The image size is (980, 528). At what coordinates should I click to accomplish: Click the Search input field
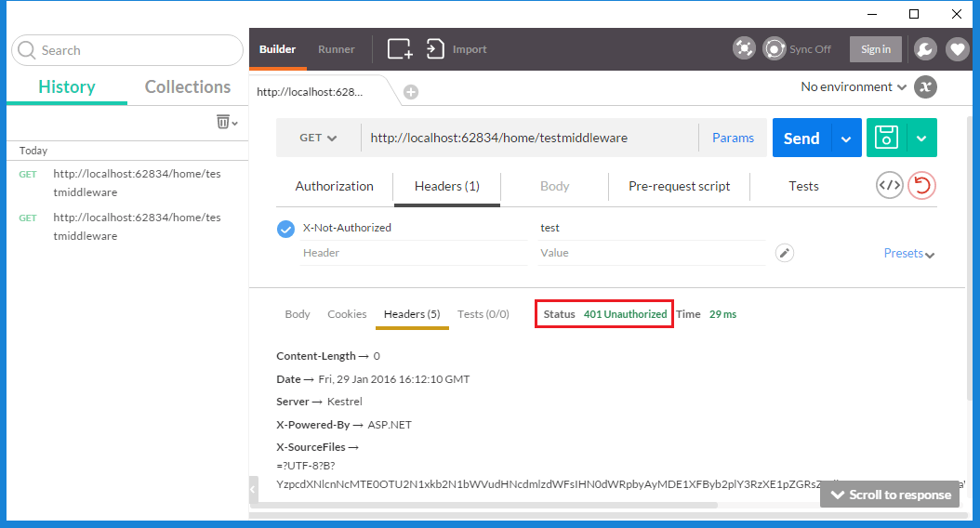[127, 50]
